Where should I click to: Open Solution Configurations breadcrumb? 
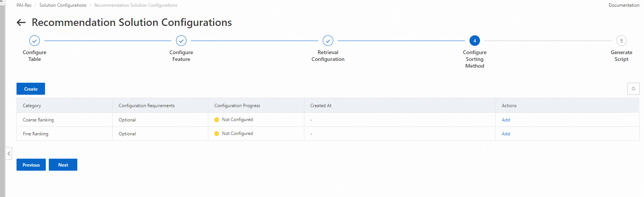63,5
